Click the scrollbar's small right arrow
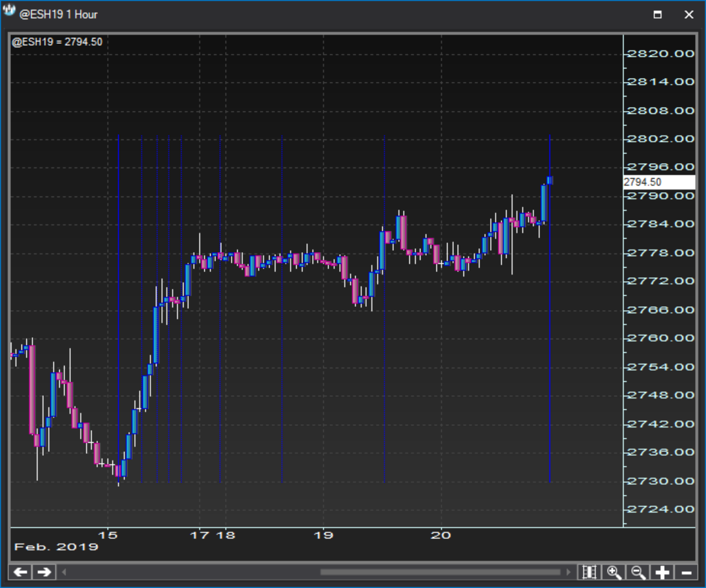This screenshot has height=588, width=706. 568,573
